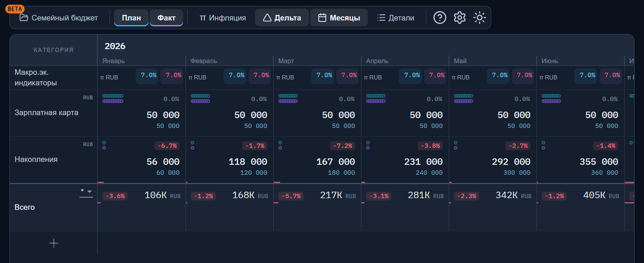Select the Зарплатная карта category row
The width and height of the screenshot is (644, 263).
pyautogui.click(x=47, y=113)
